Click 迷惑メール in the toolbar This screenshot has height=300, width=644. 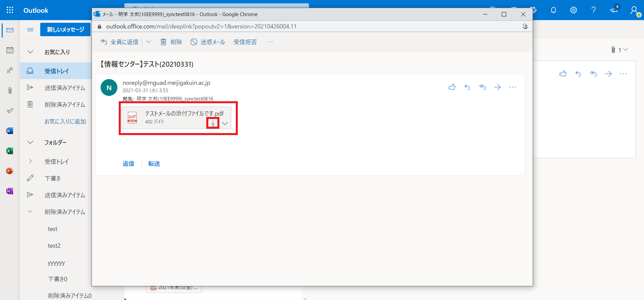(208, 42)
